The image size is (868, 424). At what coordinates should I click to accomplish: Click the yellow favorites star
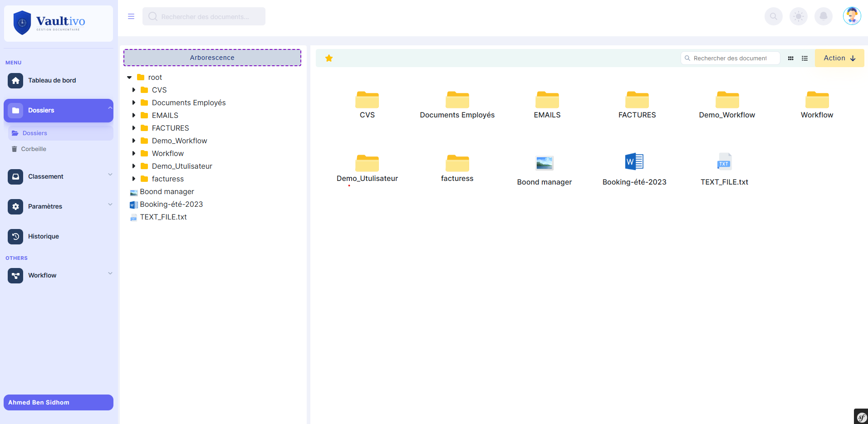coord(329,58)
